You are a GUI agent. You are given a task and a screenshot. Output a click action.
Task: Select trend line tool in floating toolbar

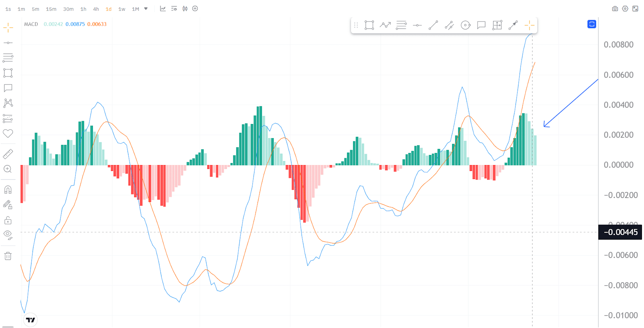[x=433, y=25]
